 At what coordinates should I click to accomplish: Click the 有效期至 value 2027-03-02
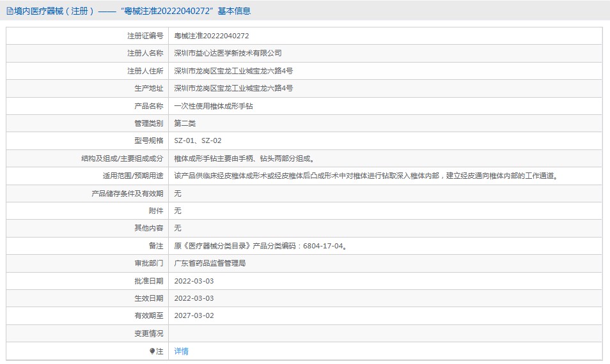point(194,315)
